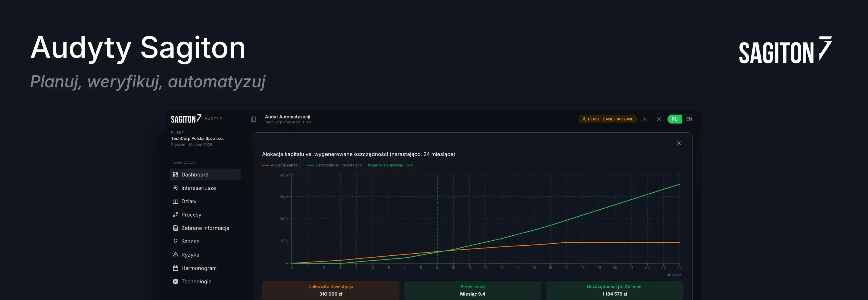
Task: Click the DEMO · DANE FIKCYJNE badge
Action: (x=607, y=119)
